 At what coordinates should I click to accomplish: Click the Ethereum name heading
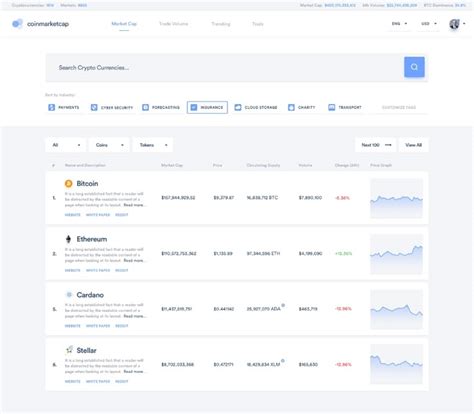tap(92, 239)
